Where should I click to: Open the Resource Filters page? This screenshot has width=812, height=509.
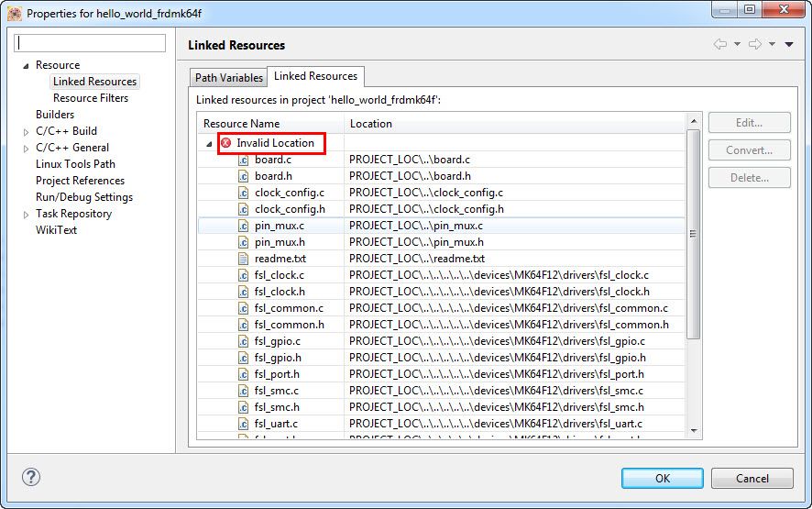coord(91,98)
